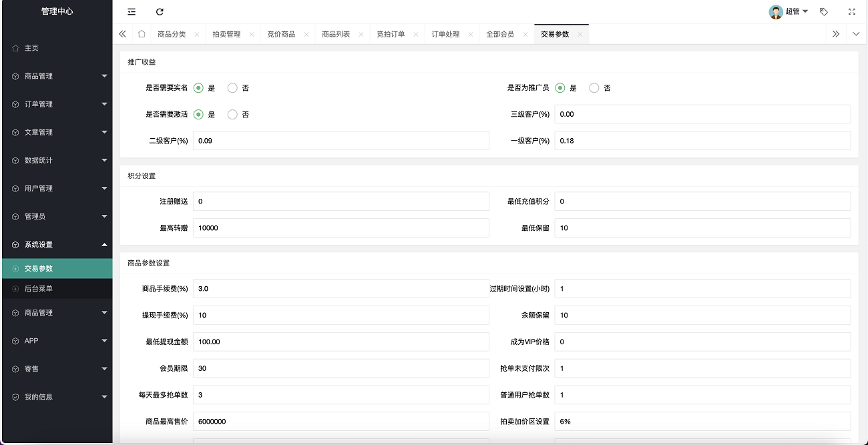This screenshot has height=445, width=868.
Task: Click the refresh icon in top bar
Action: [x=160, y=12]
